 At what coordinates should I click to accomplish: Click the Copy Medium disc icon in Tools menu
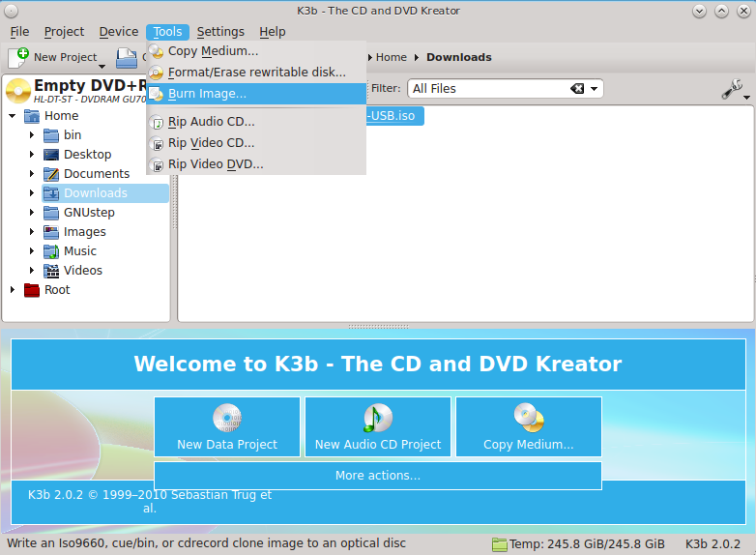[x=157, y=51]
